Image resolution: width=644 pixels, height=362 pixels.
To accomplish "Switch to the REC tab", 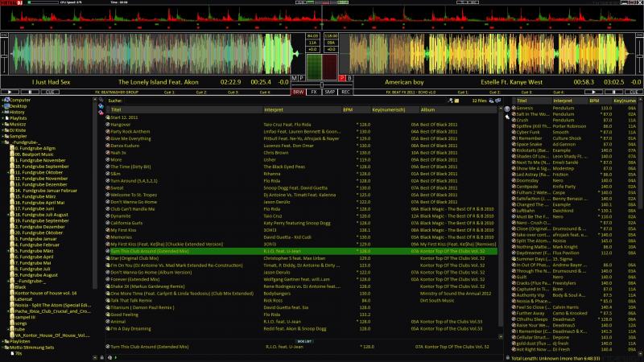I will [345, 92].
